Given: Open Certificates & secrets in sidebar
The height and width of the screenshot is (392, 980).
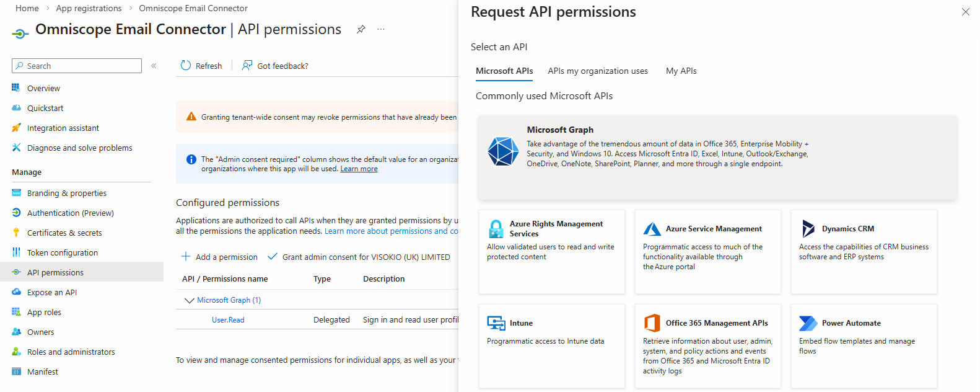Looking at the screenshot, I should click(64, 233).
